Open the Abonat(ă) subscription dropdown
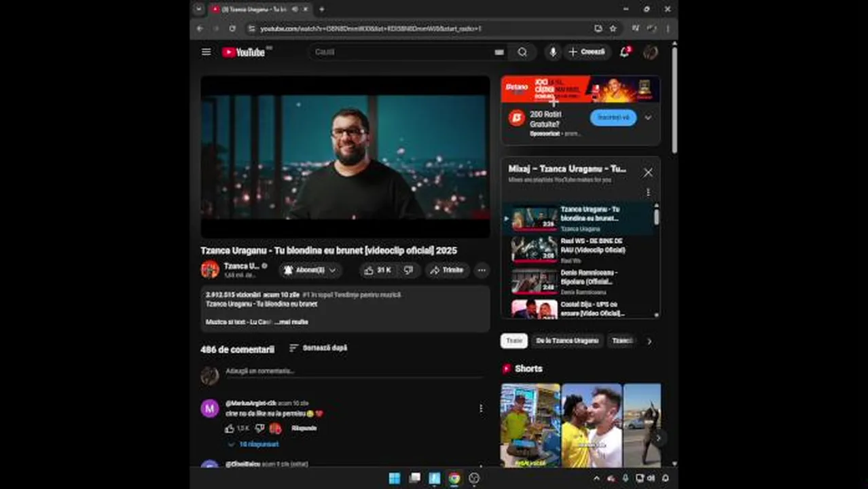The image size is (868, 489). [310, 270]
